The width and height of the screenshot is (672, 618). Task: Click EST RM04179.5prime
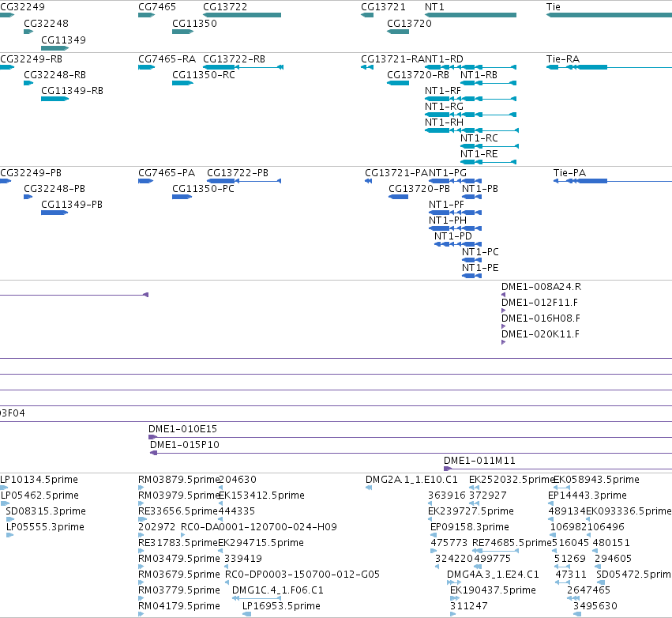pos(178,606)
